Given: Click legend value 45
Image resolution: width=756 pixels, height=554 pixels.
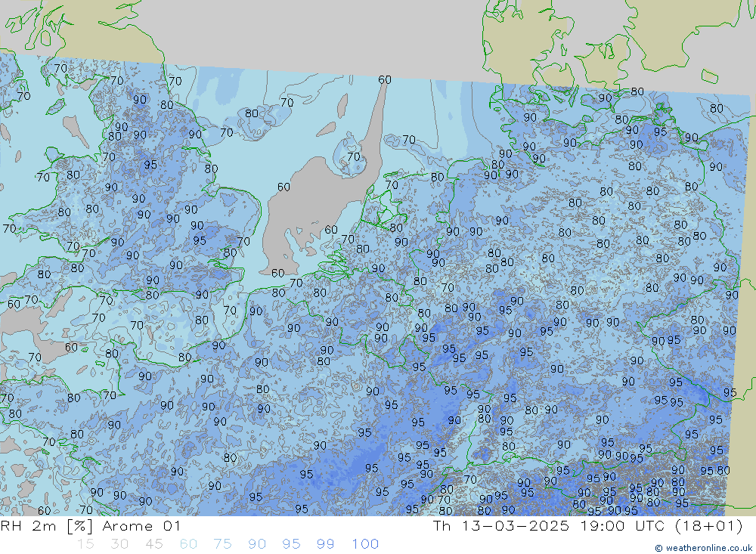Looking at the screenshot, I should pos(154,544).
